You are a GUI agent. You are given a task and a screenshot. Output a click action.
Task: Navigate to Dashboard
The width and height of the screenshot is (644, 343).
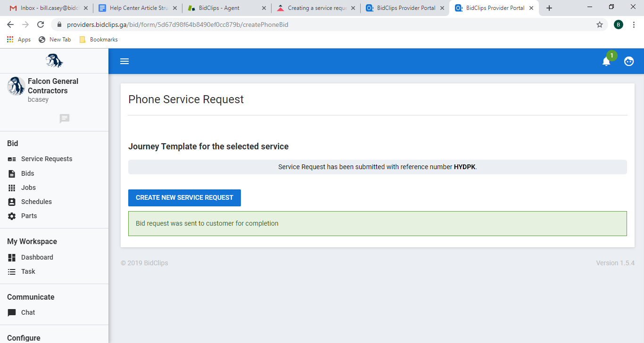[37, 257]
